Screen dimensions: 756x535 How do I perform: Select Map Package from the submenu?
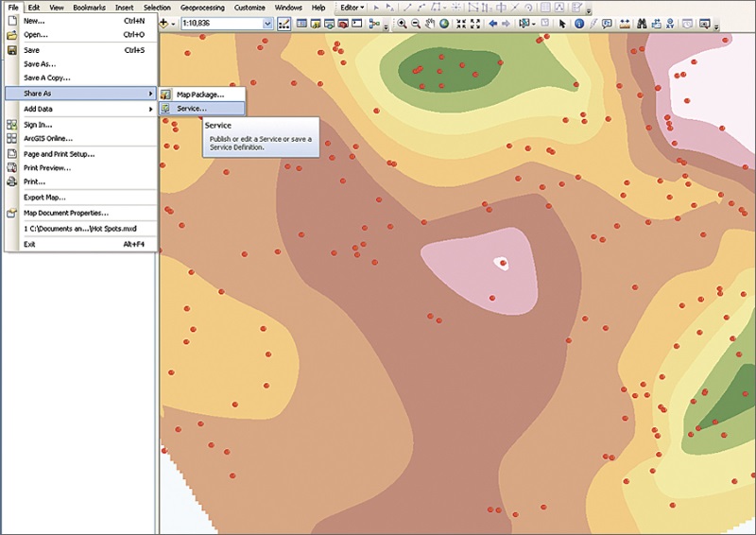pyautogui.click(x=199, y=95)
